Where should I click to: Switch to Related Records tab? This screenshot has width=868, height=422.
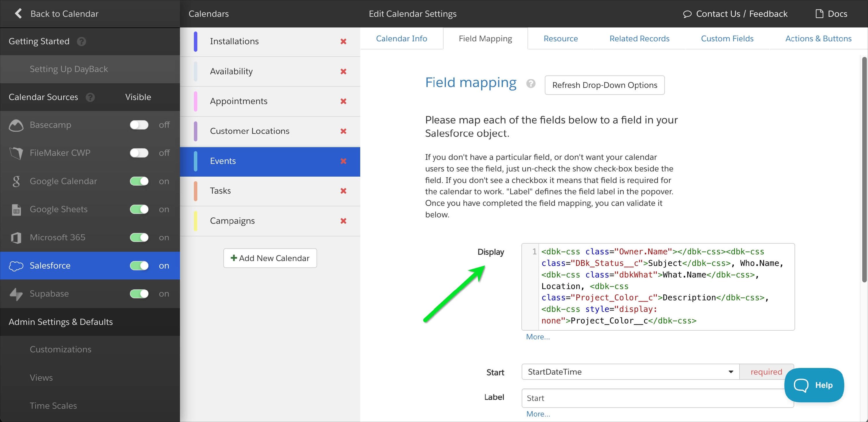click(x=639, y=39)
